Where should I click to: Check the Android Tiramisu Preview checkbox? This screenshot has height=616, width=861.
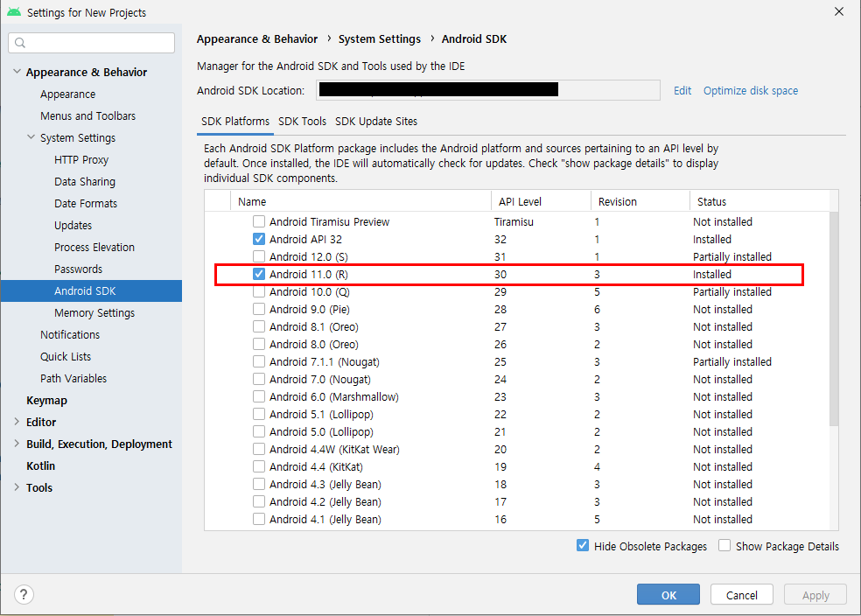[259, 221]
